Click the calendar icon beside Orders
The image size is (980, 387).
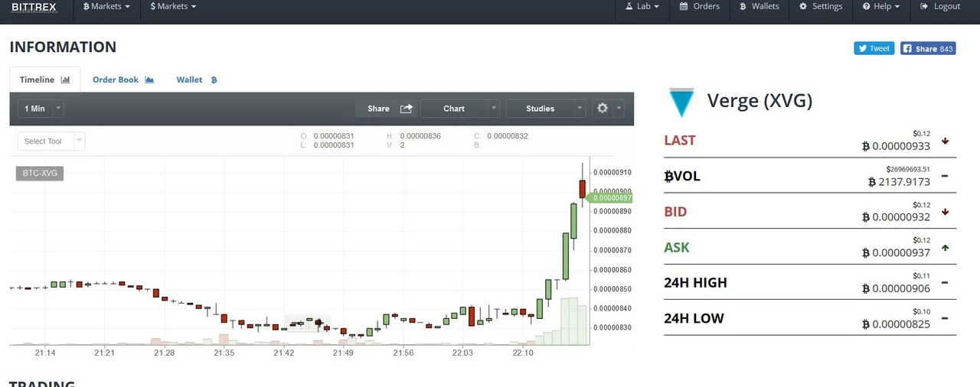pos(684,7)
